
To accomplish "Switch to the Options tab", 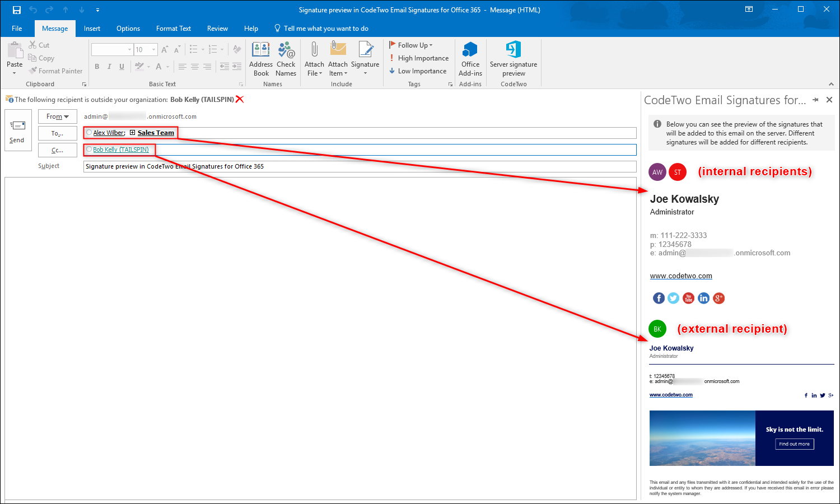I will click(128, 29).
